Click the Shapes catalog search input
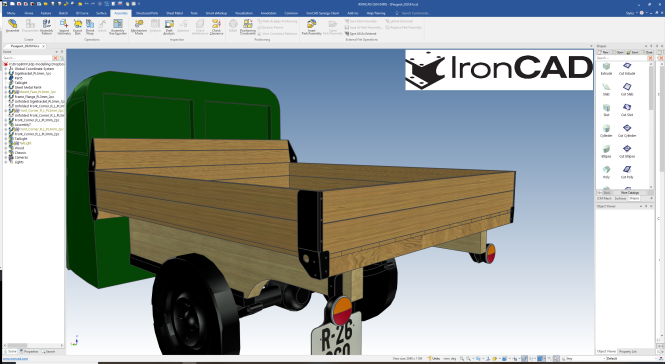Viewport: 665px width, 364px height. pos(622,58)
